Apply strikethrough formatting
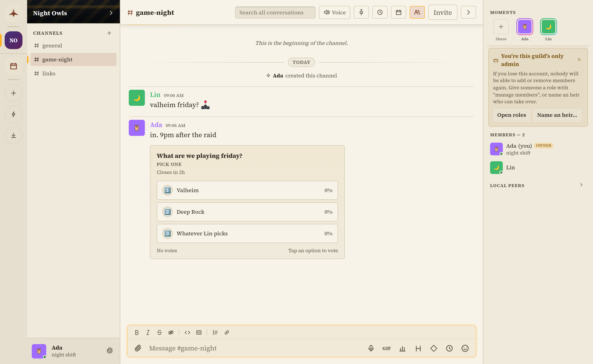This screenshot has width=593, height=364. [x=159, y=332]
